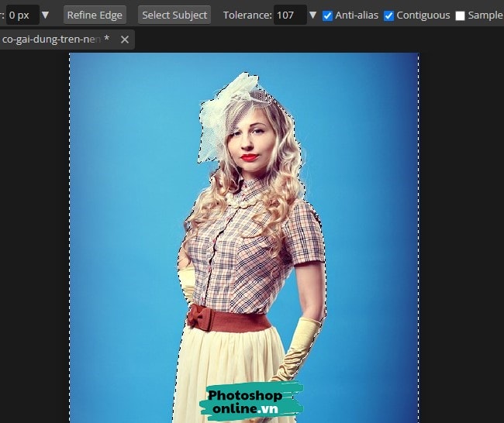Click the blue background left of the woman
Screen dimensions: 504x423
point(124,232)
